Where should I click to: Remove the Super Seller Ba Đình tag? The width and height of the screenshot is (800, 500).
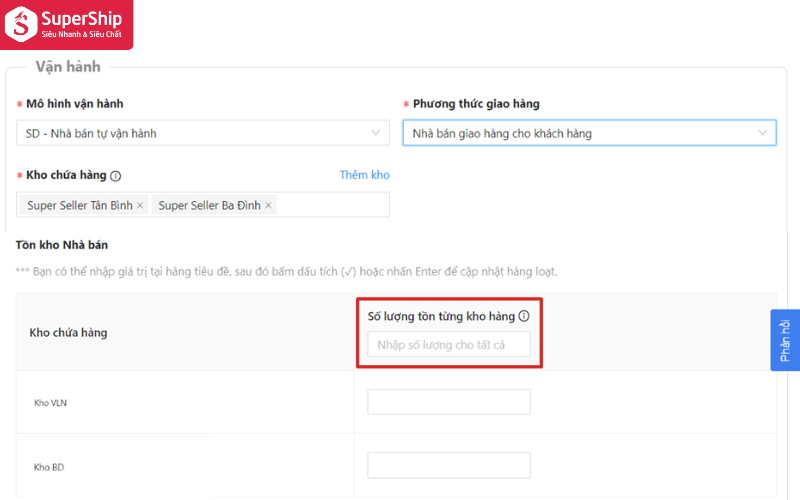pyautogui.click(x=268, y=206)
